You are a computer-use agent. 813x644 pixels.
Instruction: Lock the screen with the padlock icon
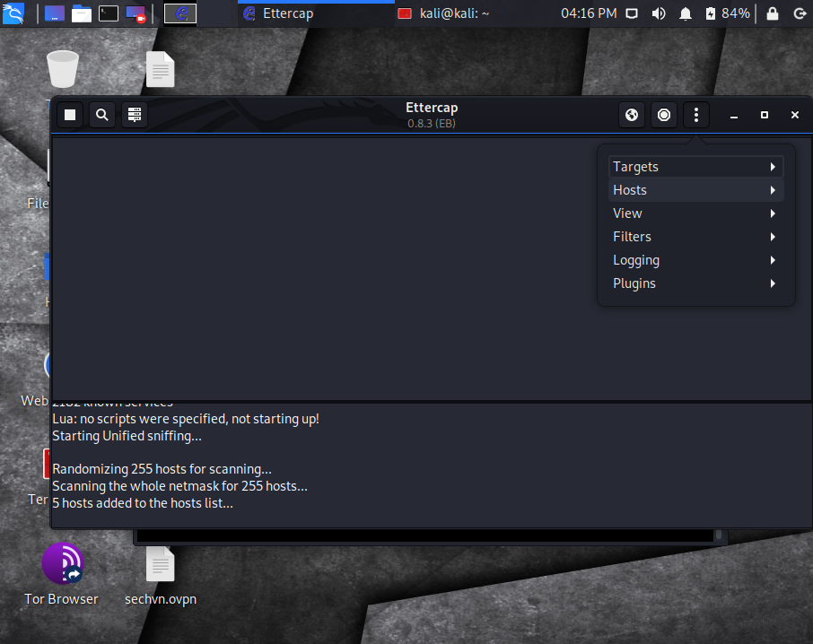coord(773,13)
